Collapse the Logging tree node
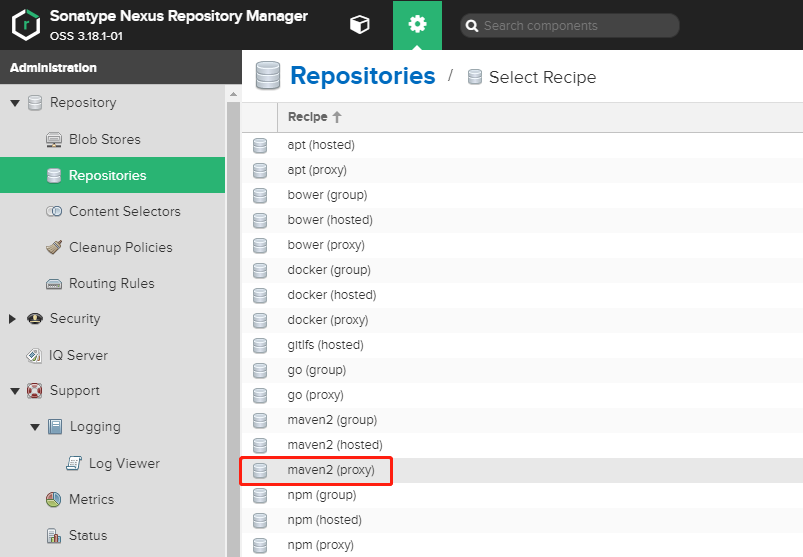803x557 pixels. point(35,427)
